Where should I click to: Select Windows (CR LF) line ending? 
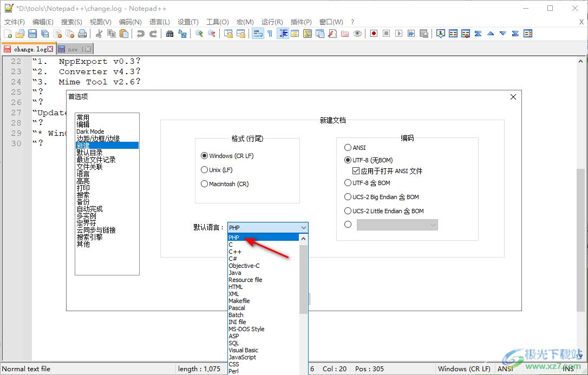[227, 156]
